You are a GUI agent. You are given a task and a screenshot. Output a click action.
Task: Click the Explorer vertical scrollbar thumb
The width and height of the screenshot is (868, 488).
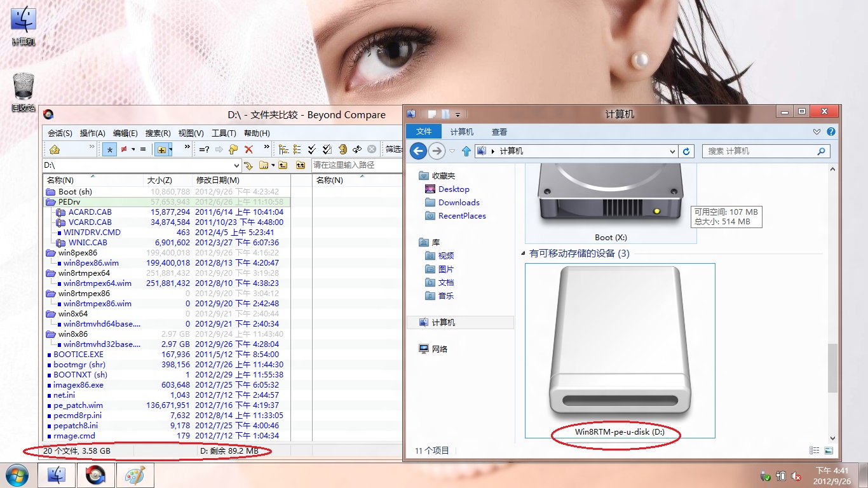tap(832, 368)
